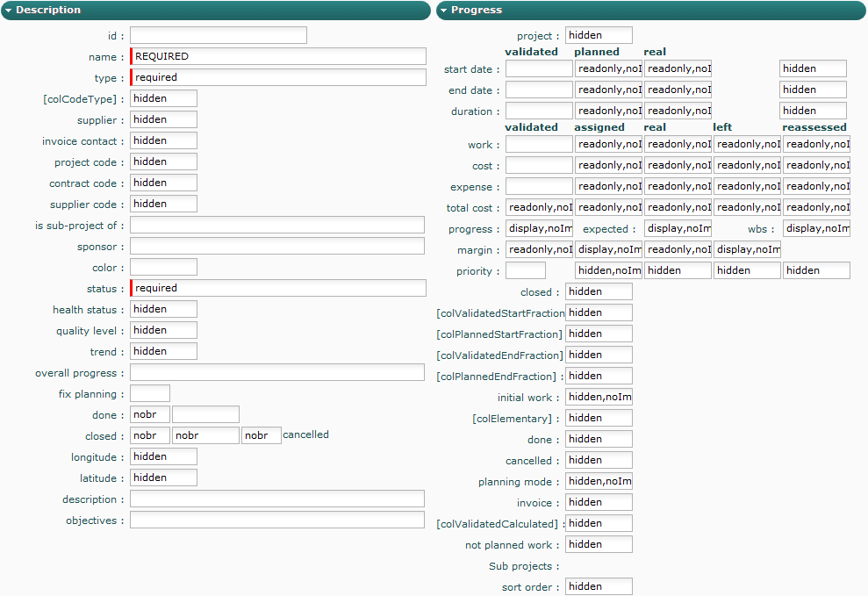The height and width of the screenshot is (596, 868).
Task: Click the validated start date field
Action: click(539, 68)
